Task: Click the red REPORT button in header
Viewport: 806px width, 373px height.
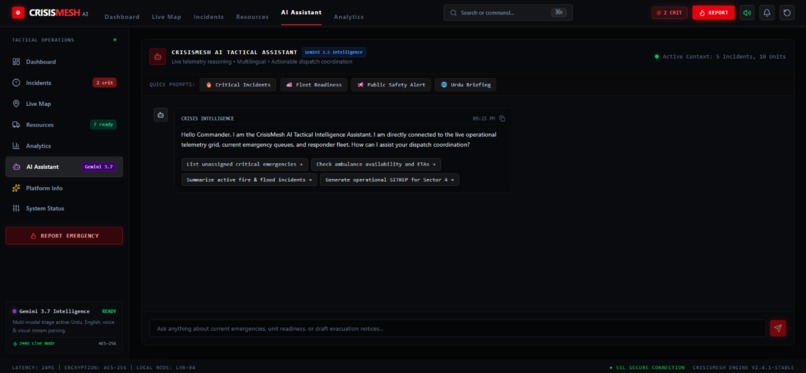Action: (x=713, y=13)
